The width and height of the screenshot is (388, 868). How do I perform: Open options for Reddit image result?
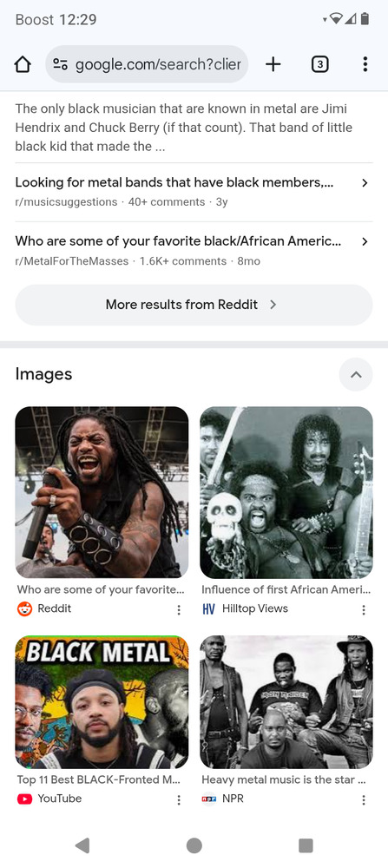pyautogui.click(x=178, y=609)
